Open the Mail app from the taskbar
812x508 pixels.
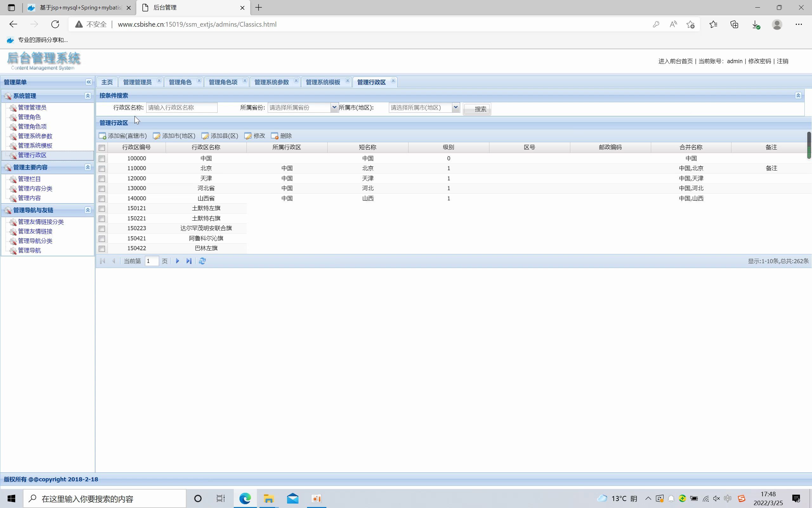click(292, 498)
